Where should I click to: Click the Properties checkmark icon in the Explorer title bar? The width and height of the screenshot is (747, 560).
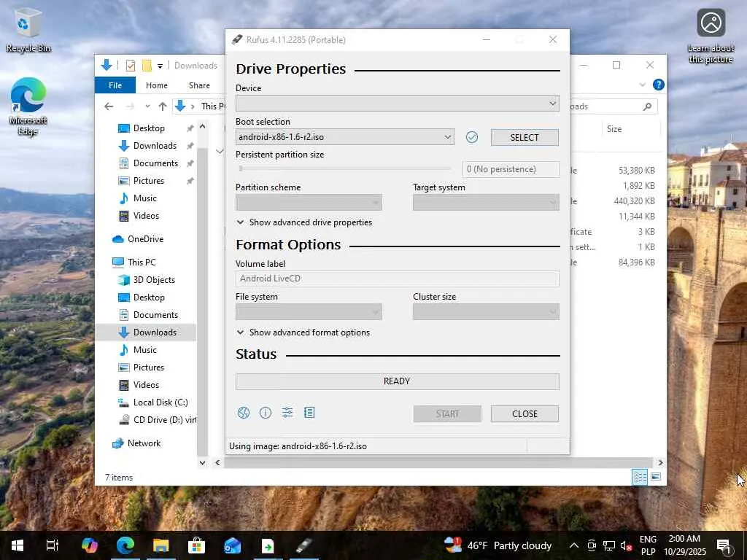(x=130, y=66)
